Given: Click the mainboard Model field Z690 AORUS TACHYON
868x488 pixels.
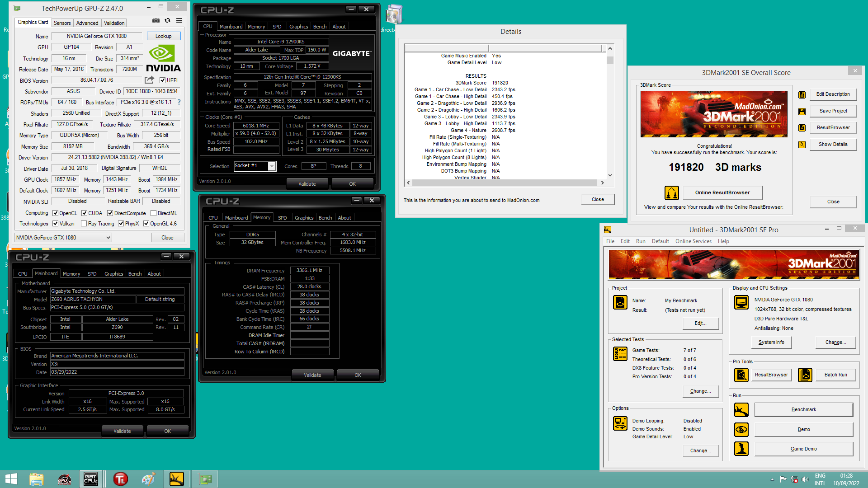Looking at the screenshot, I should 93,299.
